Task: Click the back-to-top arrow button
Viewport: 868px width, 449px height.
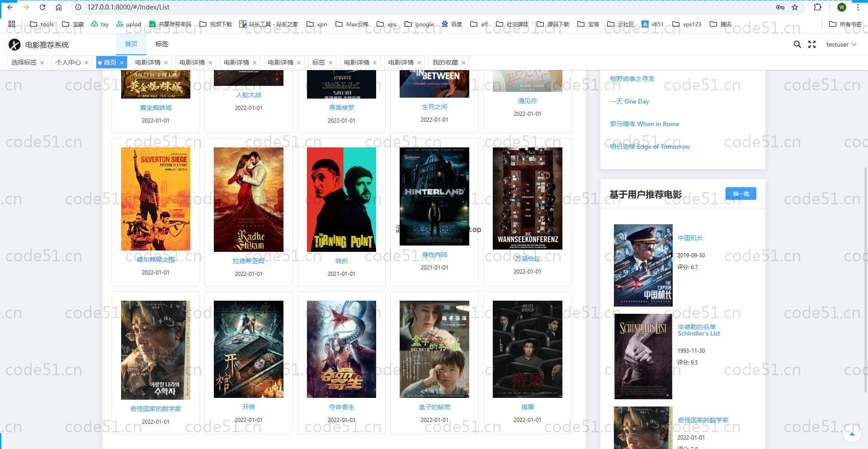Action: click(852, 434)
